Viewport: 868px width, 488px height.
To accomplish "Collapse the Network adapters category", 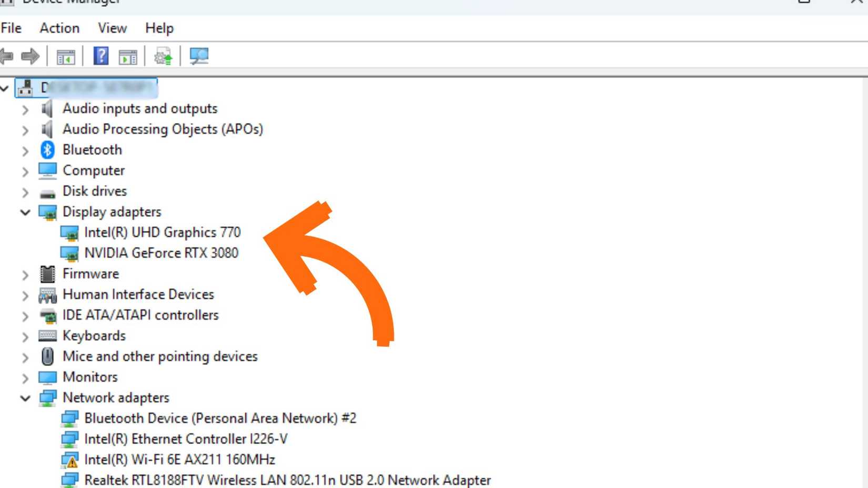I will pyautogui.click(x=25, y=398).
